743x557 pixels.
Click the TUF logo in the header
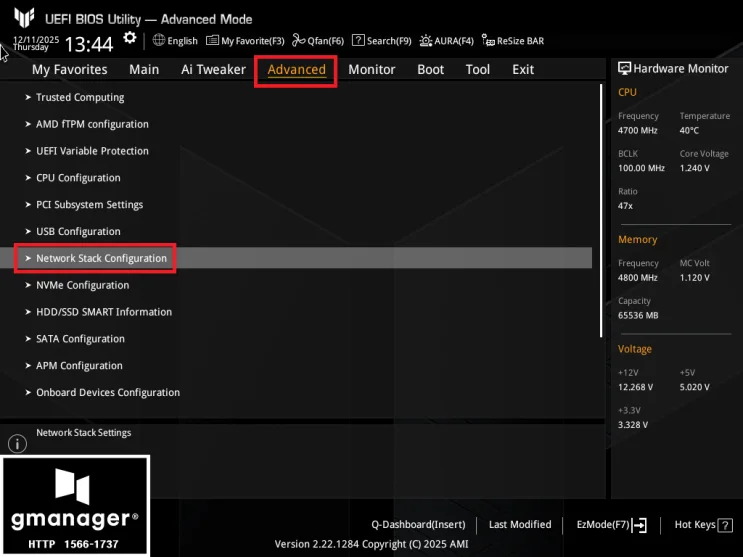point(24,18)
